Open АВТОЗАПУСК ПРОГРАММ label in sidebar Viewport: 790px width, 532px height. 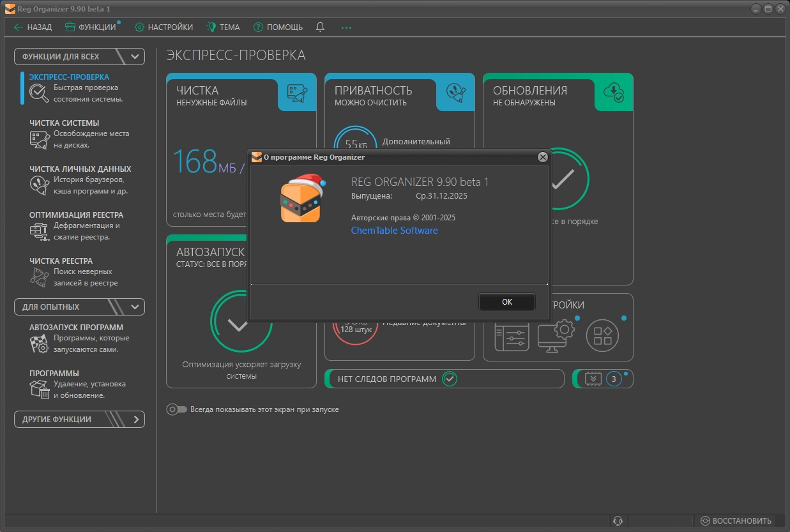coord(77,328)
